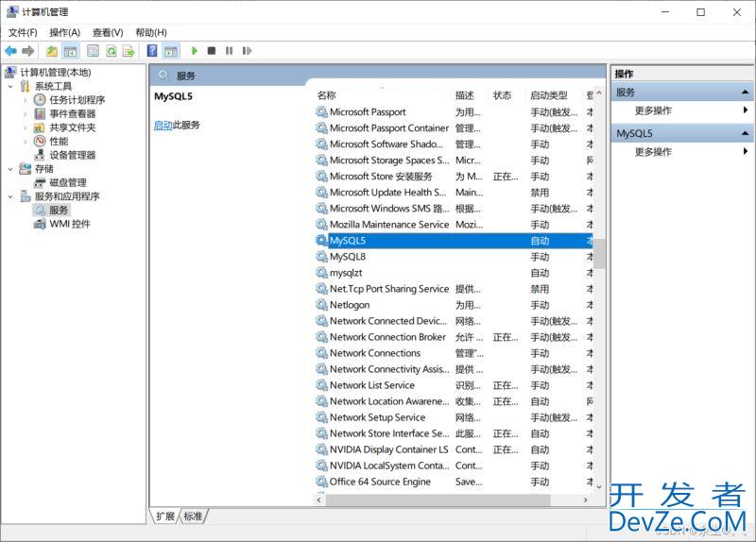This screenshot has height=542, width=756.
Task: Select 计算机管理(本地) root node
Action: 56,73
